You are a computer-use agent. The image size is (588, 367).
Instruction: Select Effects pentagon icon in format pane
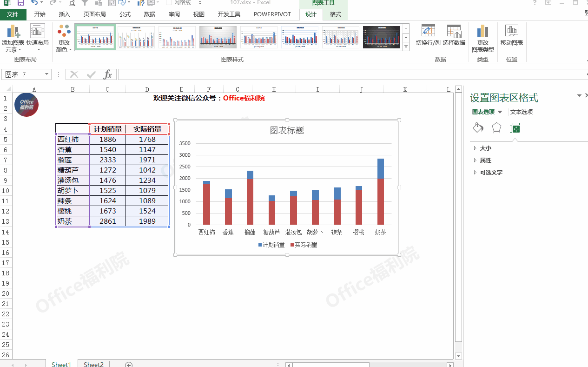[496, 128]
